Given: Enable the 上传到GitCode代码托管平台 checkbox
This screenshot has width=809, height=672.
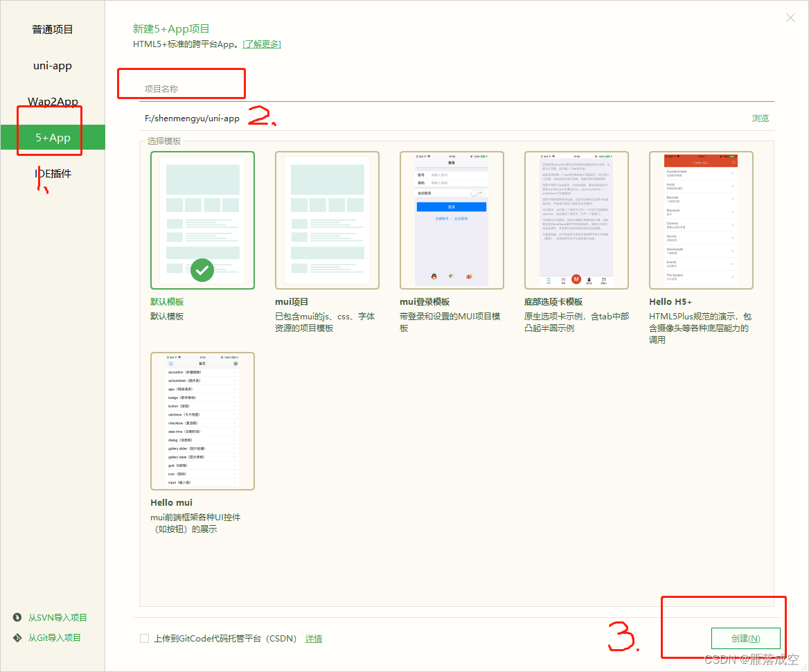Looking at the screenshot, I should [144, 638].
